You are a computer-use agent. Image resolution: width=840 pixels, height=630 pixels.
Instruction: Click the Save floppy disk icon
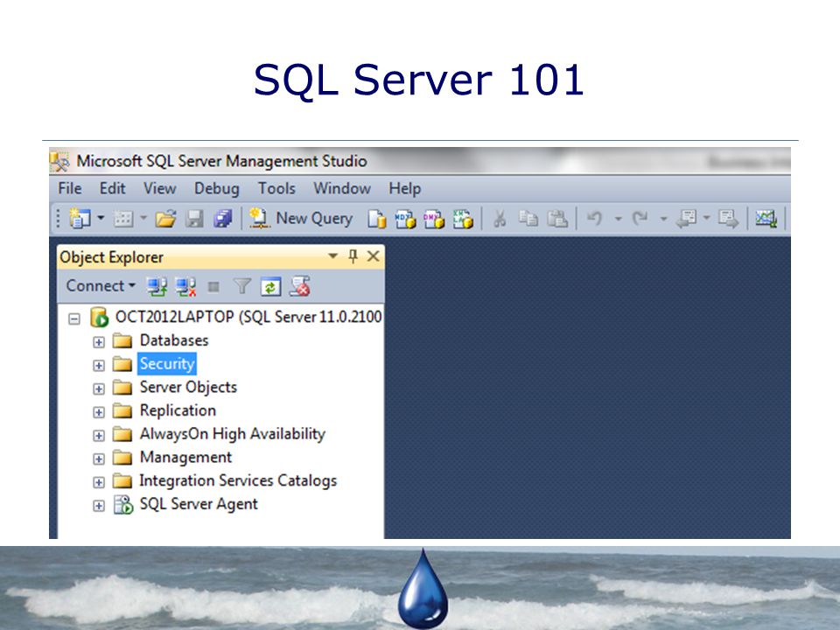pos(194,219)
